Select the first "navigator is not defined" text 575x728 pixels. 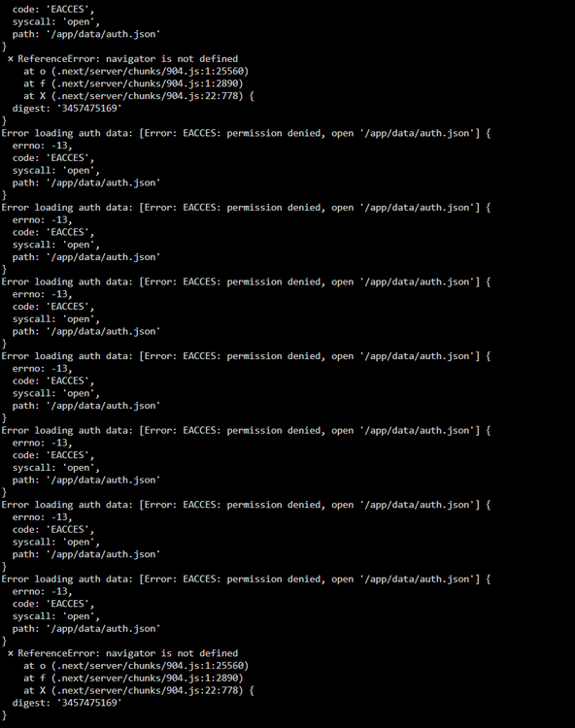click(x=172, y=59)
